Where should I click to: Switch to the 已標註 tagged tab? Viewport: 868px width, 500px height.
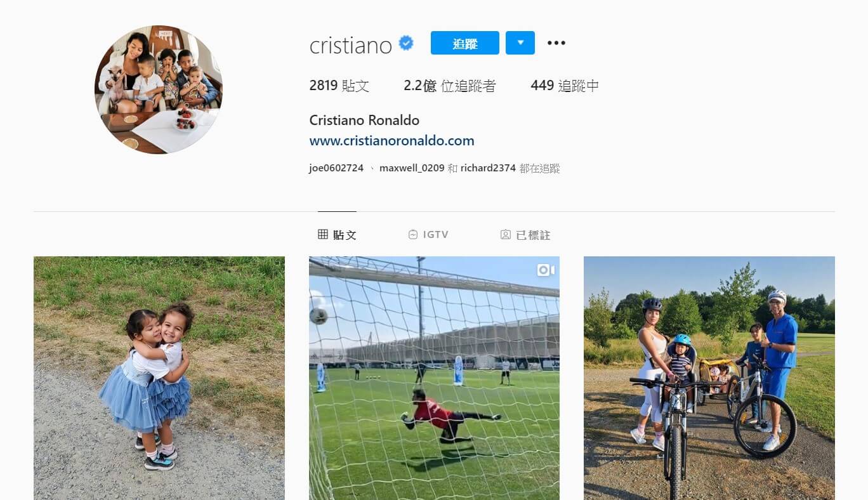[525, 235]
